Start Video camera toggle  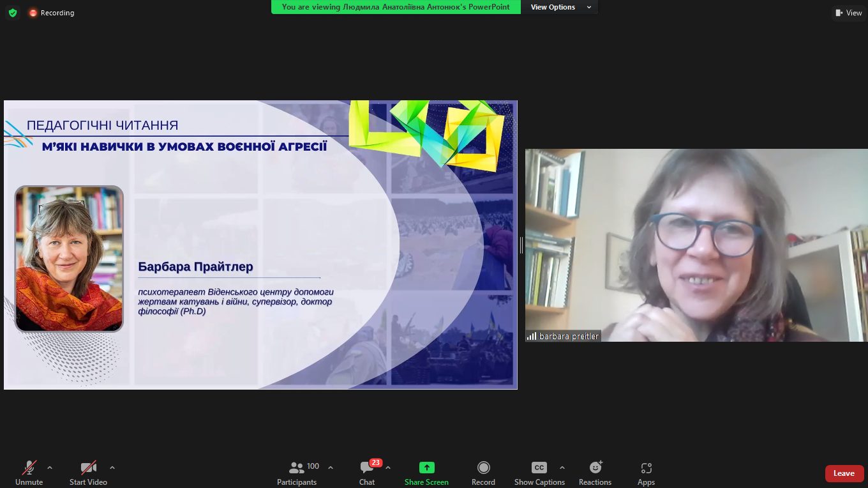tap(88, 473)
